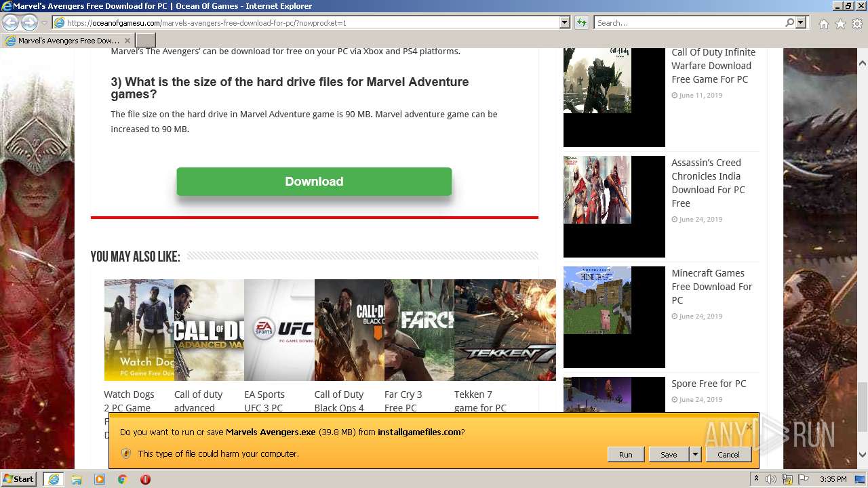This screenshot has width=868, height=488.
Task: Click Cancel in download prompt
Action: click(x=728, y=455)
